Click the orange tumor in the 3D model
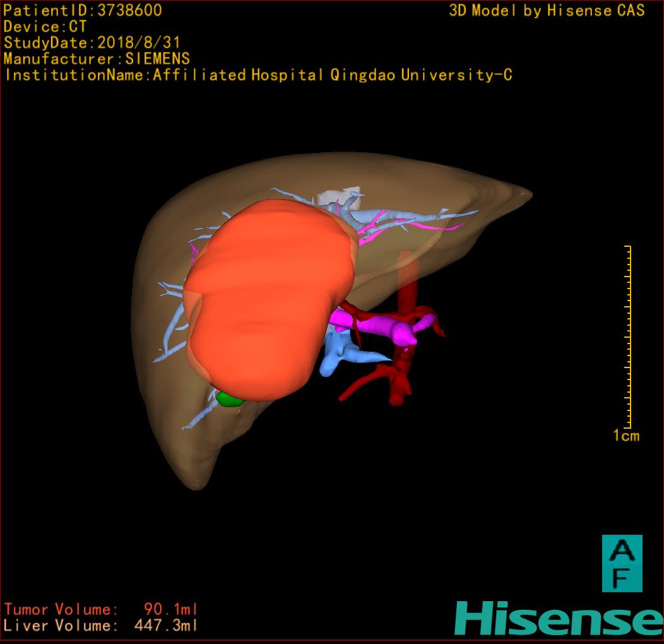The height and width of the screenshot is (644, 664). point(265,297)
